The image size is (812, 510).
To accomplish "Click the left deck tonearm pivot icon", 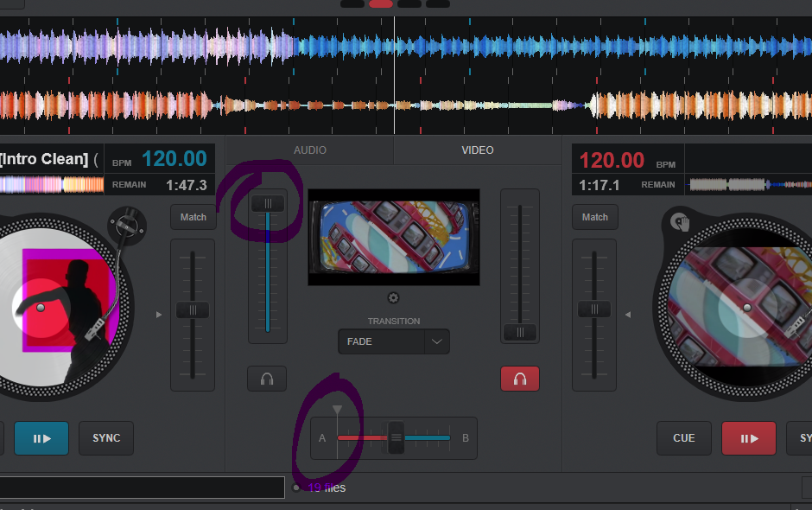I will tap(127, 226).
